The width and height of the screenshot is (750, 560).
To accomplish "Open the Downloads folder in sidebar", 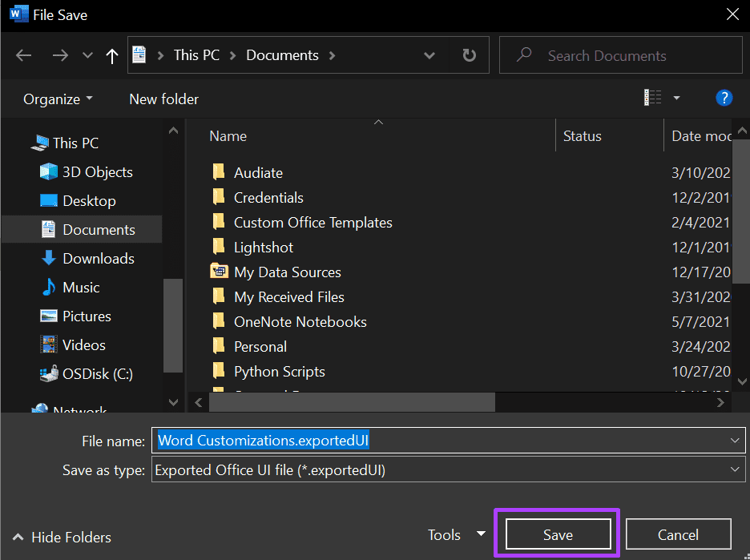I will coord(98,258).
